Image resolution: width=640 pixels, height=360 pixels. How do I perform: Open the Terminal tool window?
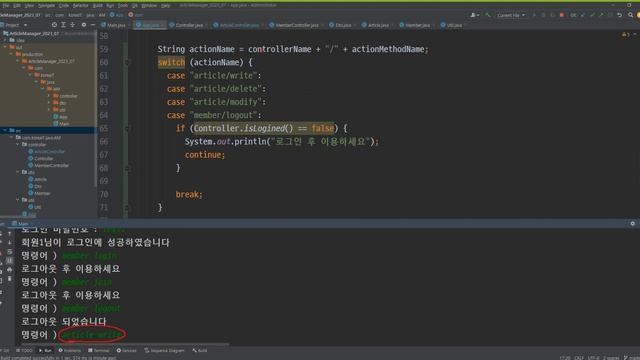coord(99,351)
